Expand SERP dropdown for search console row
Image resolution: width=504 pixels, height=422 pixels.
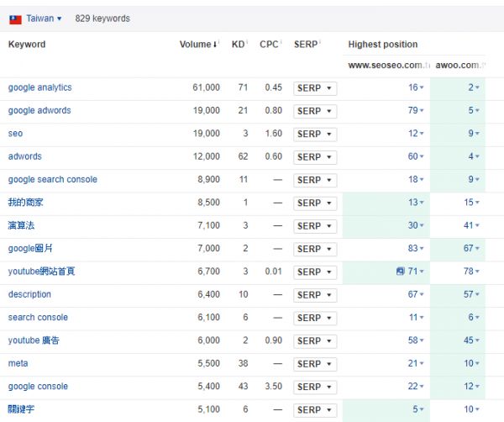click(x=315, y=318)
